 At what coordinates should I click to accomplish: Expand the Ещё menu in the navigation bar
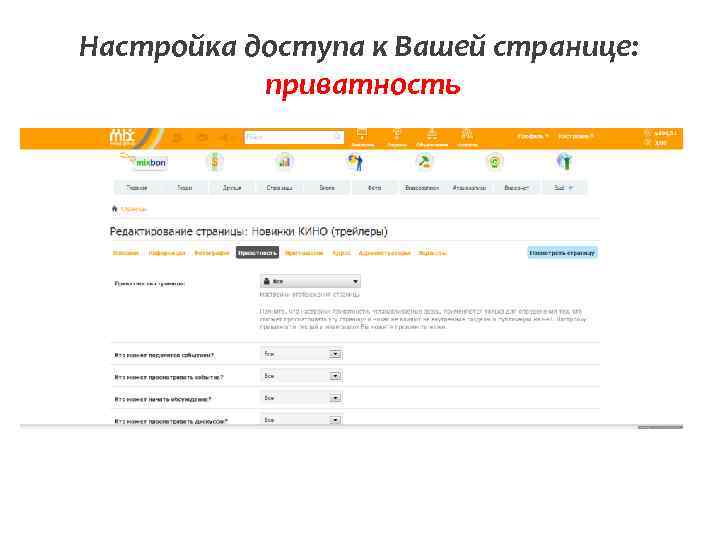pos(564,188)
